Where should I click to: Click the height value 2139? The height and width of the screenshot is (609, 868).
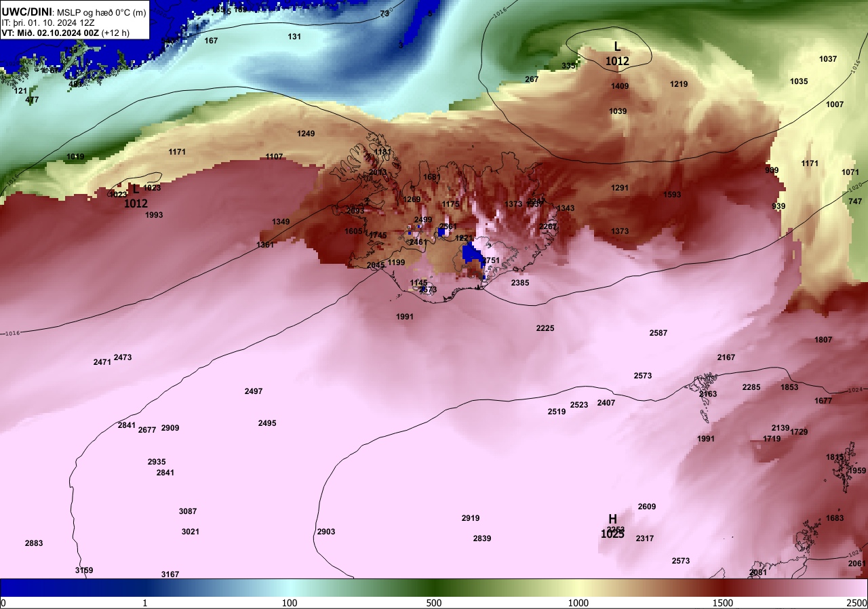[x=781, y=428]
